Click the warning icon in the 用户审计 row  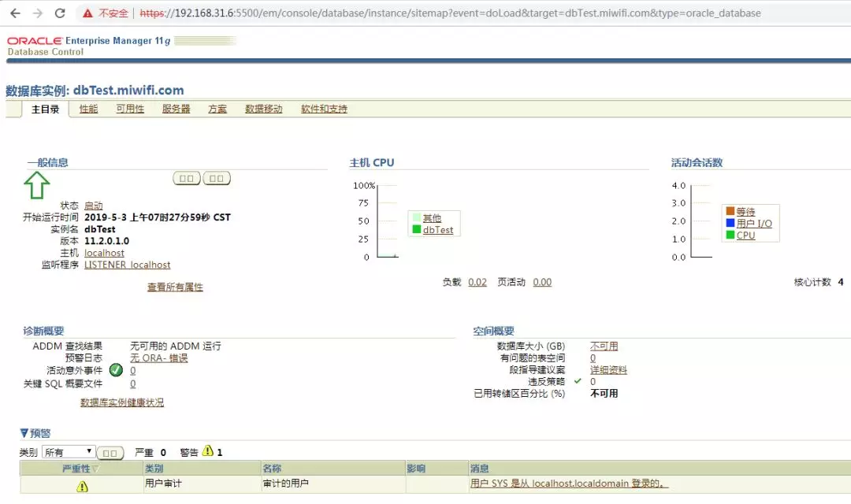82,487
